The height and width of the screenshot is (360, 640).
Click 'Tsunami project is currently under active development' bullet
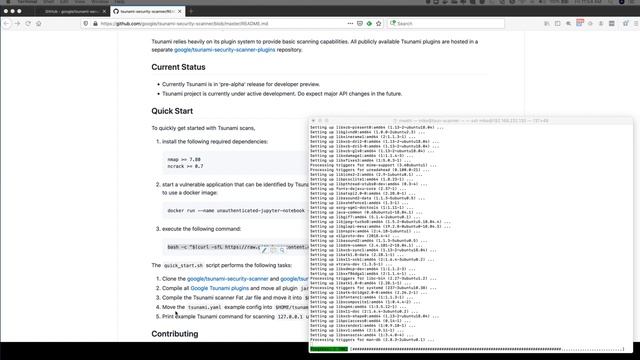tap(282, 94)
